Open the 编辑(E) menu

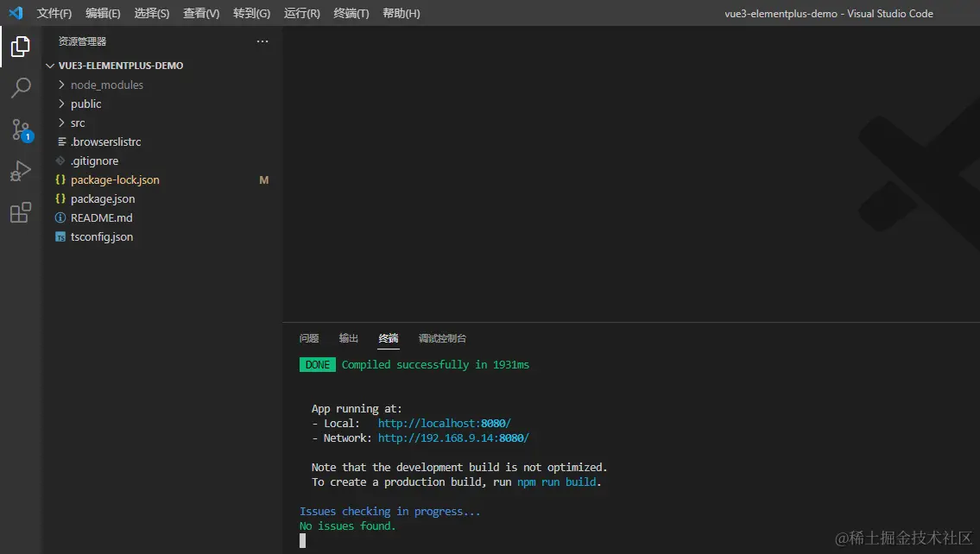(x=103, y=13)
